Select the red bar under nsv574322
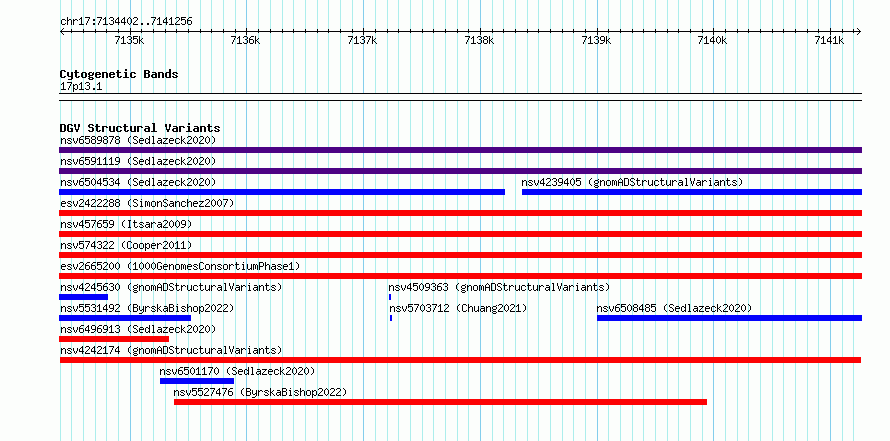This screenshot has height=441, width=890. click(460, 255)
